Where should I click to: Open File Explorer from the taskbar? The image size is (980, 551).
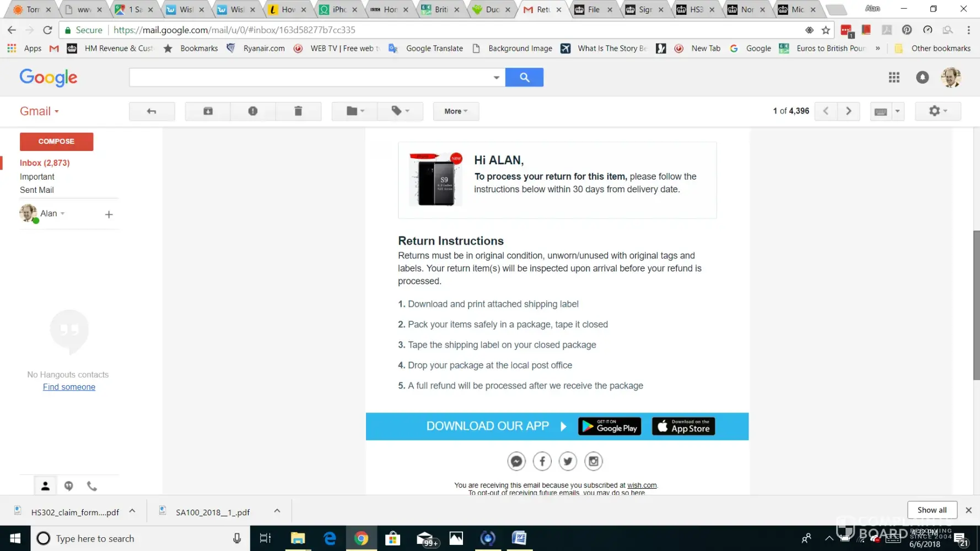coord(298,538)
